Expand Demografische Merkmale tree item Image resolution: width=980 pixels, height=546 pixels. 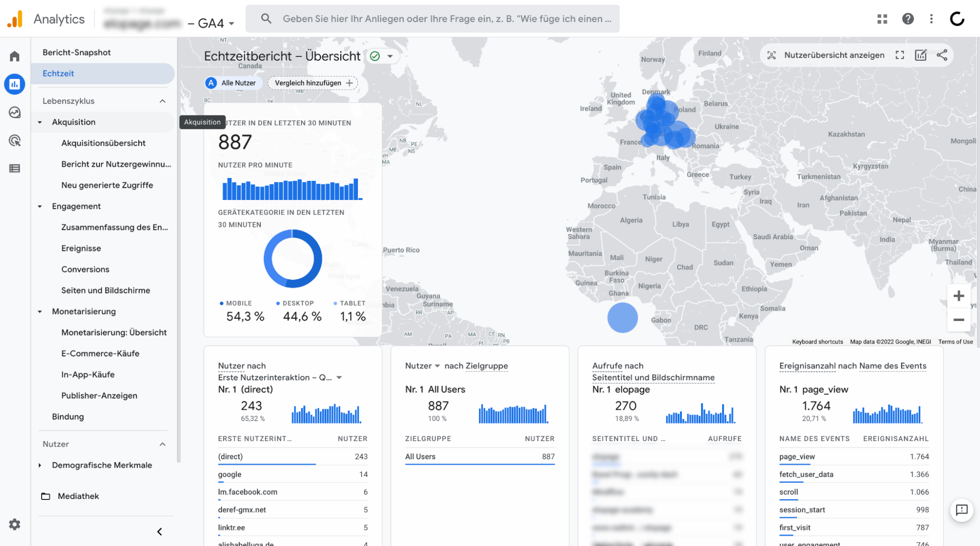pos(40,465)
